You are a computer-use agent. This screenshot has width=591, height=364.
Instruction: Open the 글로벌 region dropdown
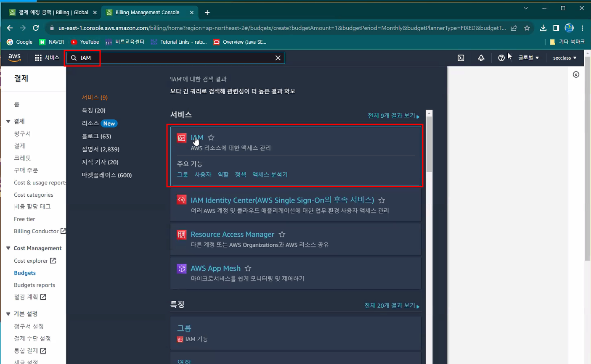tap(528, 58)
